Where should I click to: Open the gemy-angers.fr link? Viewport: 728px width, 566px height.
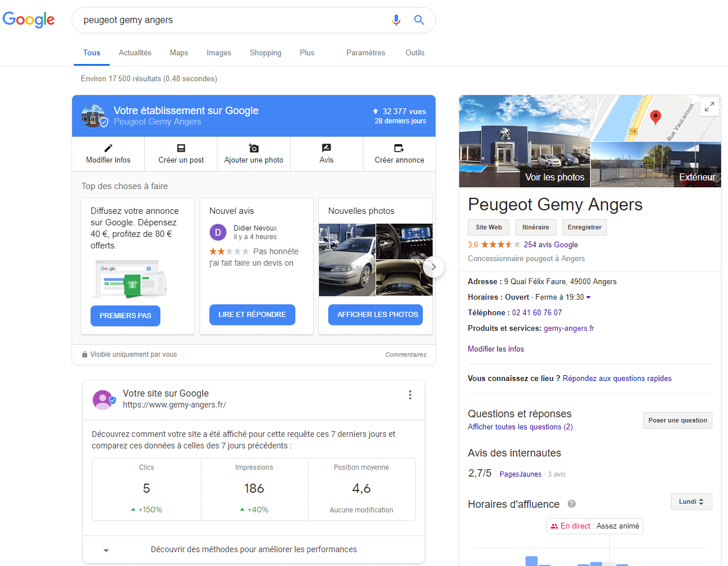569,328
